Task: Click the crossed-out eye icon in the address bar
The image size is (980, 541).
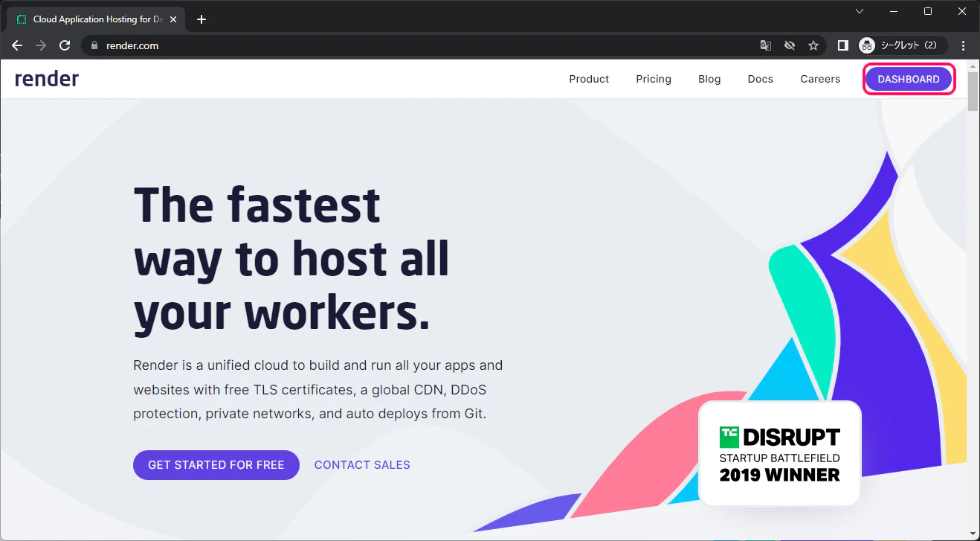Action: (x=790, y=45)
